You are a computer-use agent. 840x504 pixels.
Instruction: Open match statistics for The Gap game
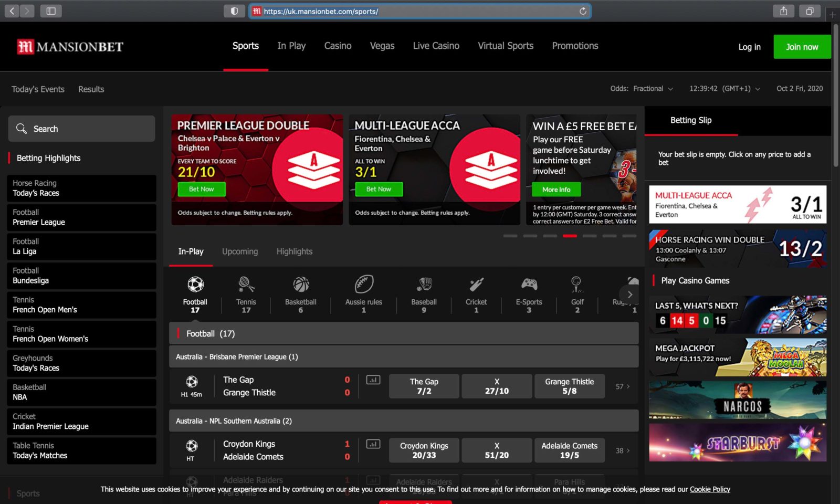pyautogui.click(x=373, y=380)
